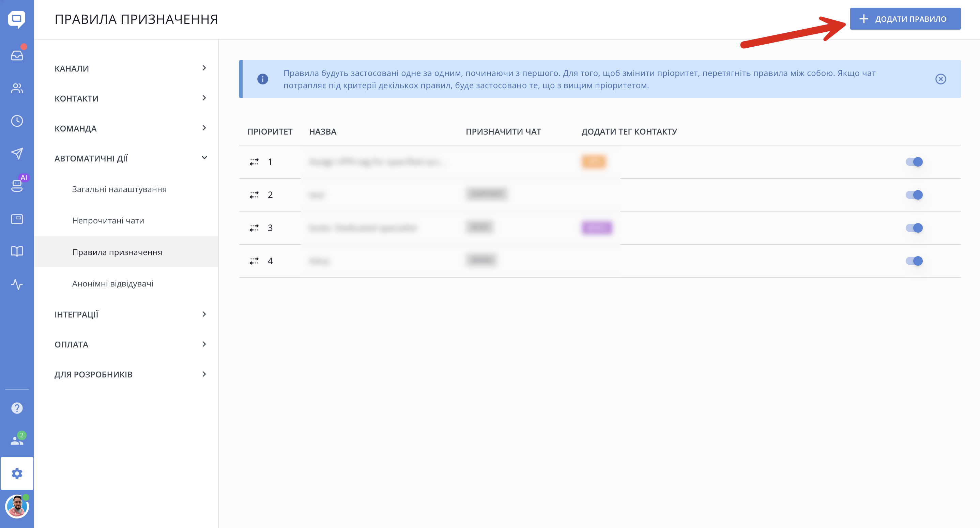Switch off the priority 4 rule
Viewport: 980px width, 528px height.
coord(914,261)
